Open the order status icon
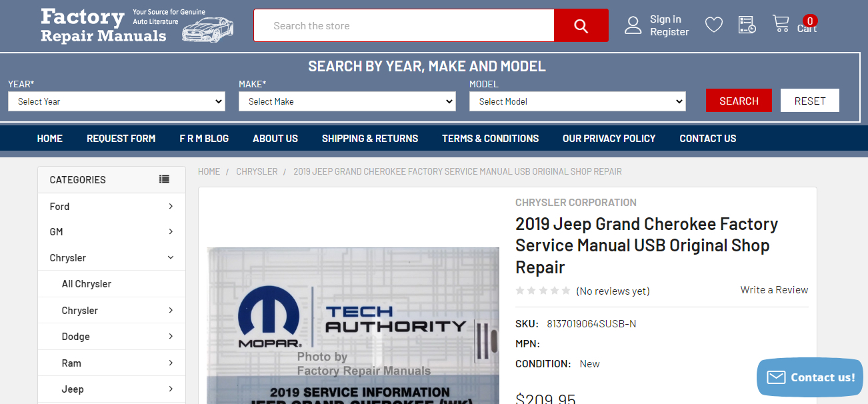Screen dimensions: 868x404 pyautogui.click(x=747, y=25)
